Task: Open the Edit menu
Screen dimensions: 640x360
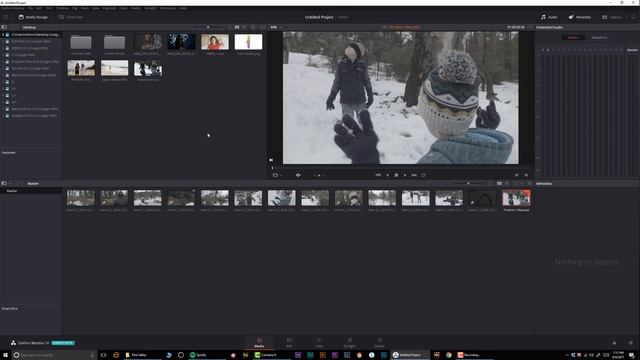Action: (x=39, y=8)
